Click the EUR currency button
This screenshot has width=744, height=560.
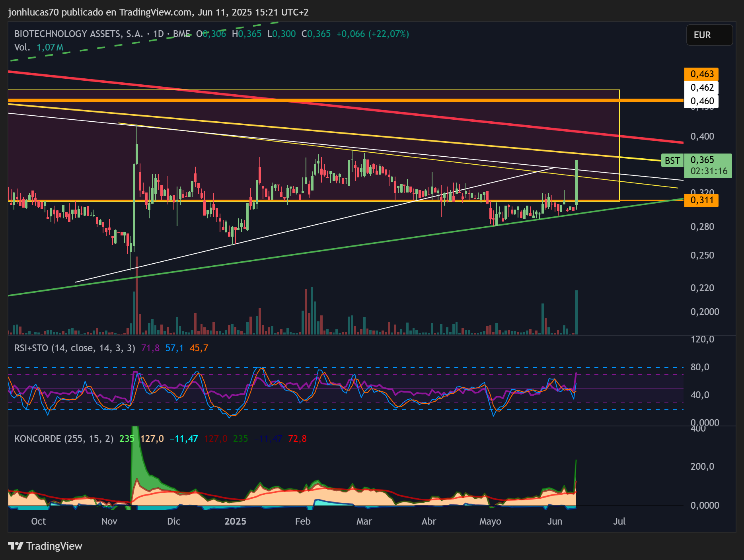[x=709, y=35]
